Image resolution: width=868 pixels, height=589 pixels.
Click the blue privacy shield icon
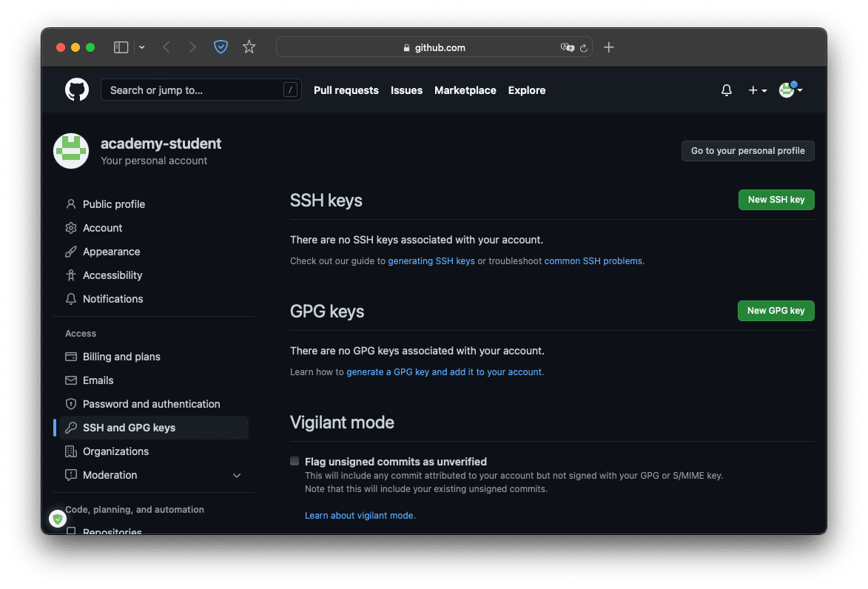pyautogui.click(x=221, y=47)
